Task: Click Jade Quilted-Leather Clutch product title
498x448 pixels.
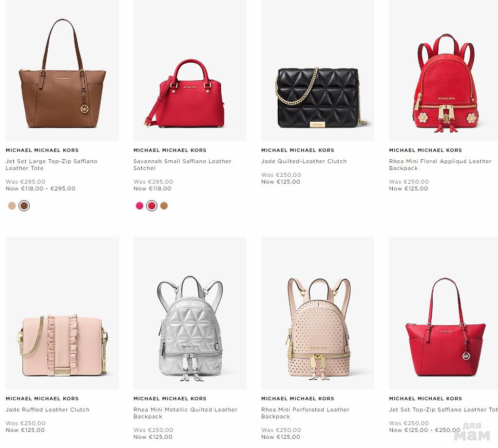Action: point(304,161)
